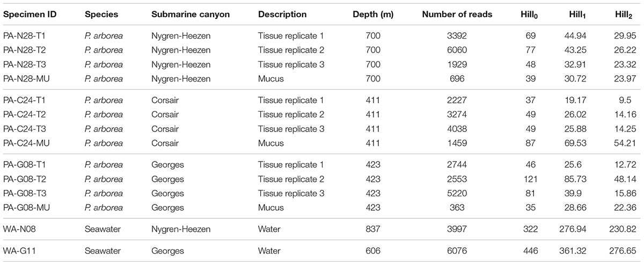
Task: Select the PA-C24-MU row ID
Action: (25, 143)
